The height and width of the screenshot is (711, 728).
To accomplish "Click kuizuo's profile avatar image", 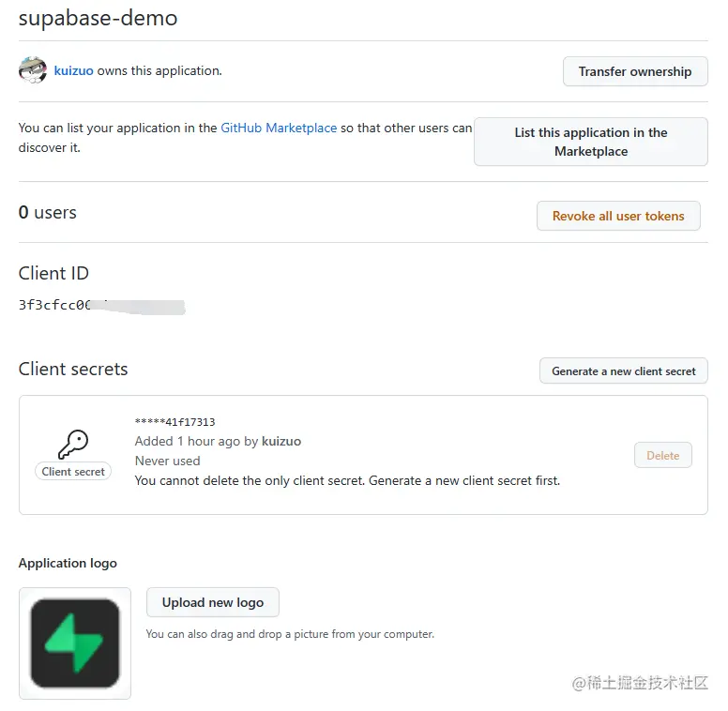I will (33, 70).
